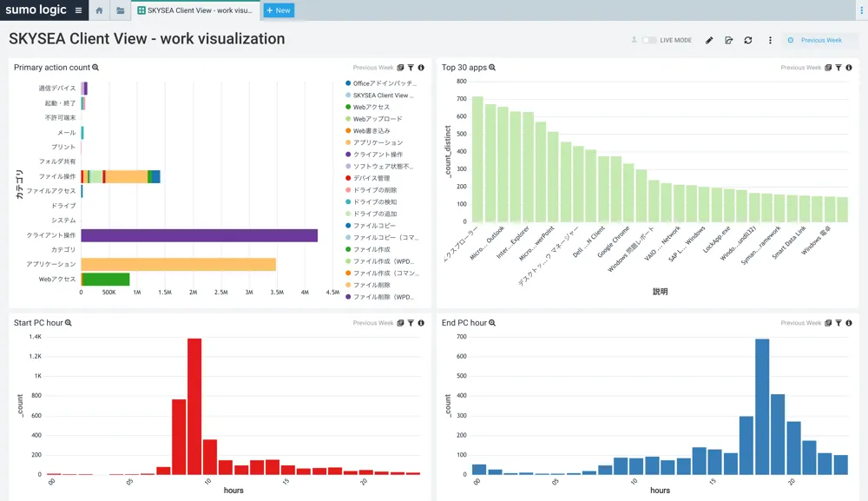Toggle the クライアント操作 legend entry
868x501 pixels.
coord(374,155)
